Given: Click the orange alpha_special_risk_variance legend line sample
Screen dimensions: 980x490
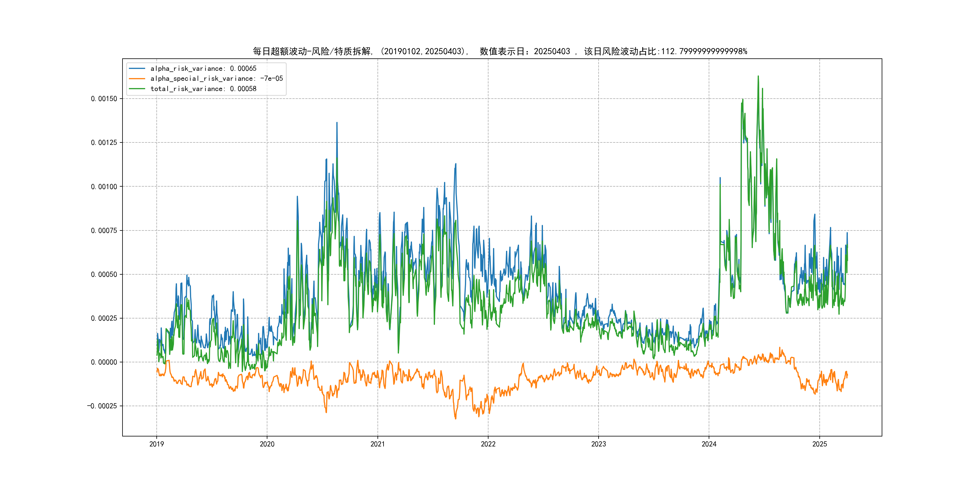Looking at the screenshot, I should 137,79.
